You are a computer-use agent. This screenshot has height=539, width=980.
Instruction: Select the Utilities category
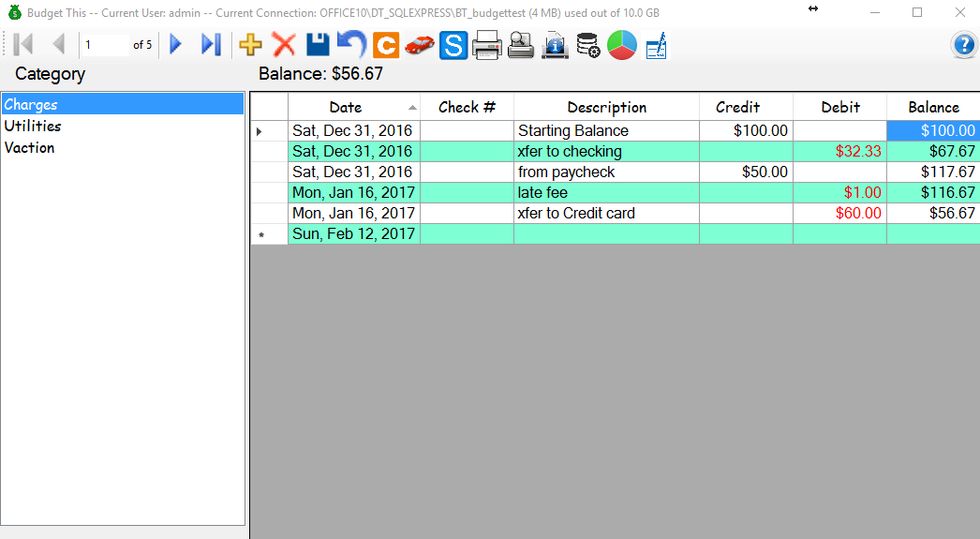pos(123,126)
